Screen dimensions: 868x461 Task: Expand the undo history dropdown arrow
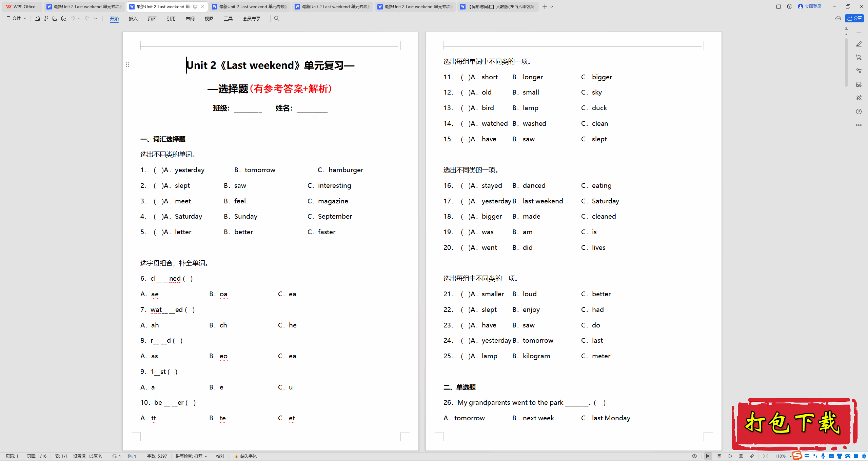coord(79,18)
